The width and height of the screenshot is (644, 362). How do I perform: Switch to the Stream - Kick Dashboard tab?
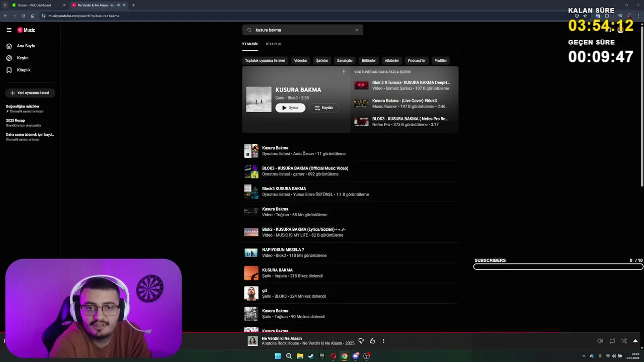click(39, 5)
